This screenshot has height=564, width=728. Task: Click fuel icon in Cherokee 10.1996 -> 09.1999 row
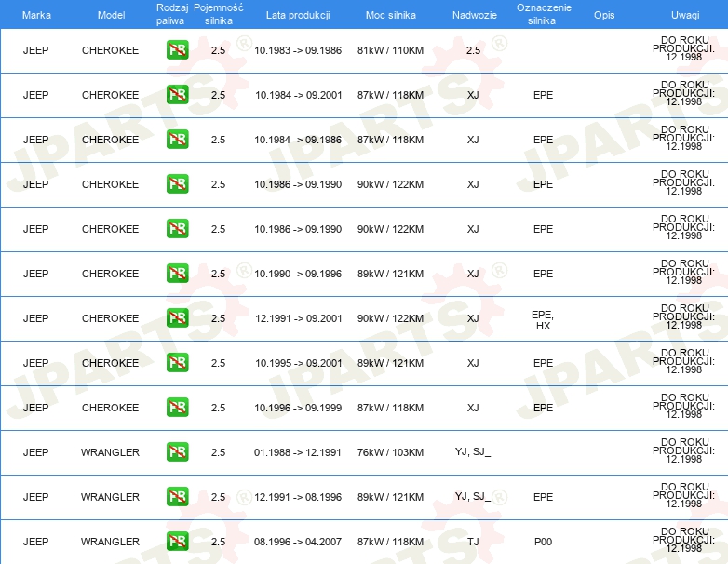[x=177, y=408]
